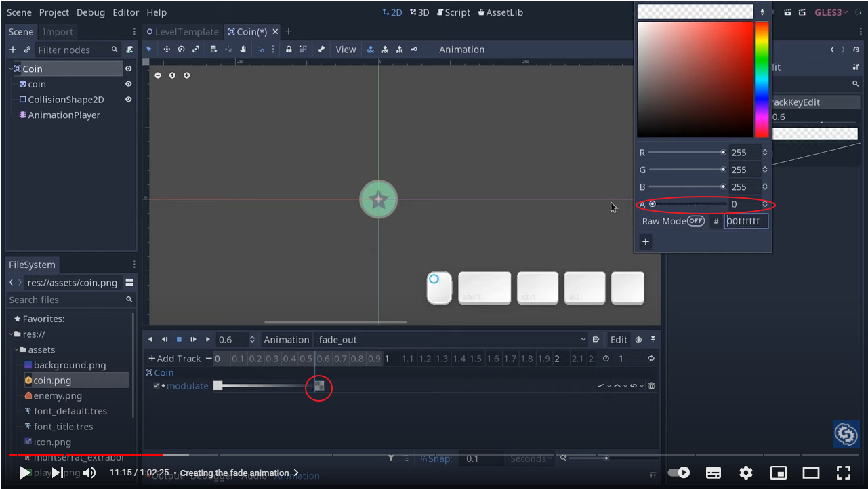Image resolution: width=868 pixels, height=489 pixels.
Task: Toggle visibility of CollisionShape2D node
Action: pos(128,99)
